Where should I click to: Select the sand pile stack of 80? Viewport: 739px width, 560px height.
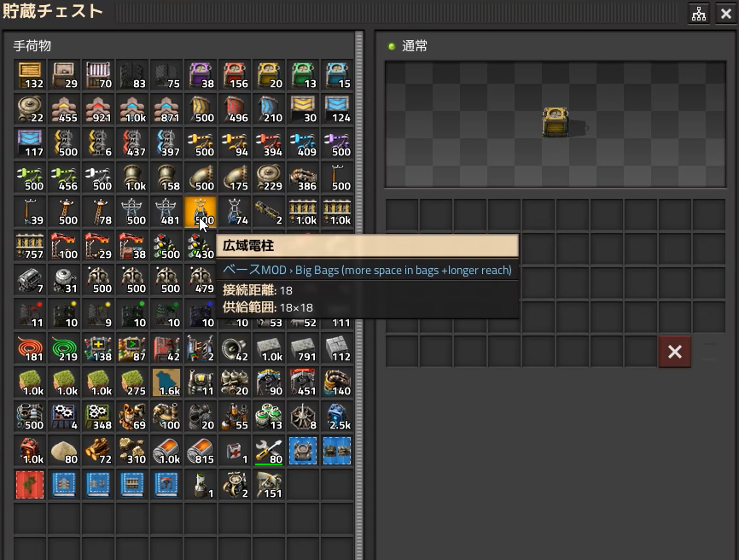[64, 451]
